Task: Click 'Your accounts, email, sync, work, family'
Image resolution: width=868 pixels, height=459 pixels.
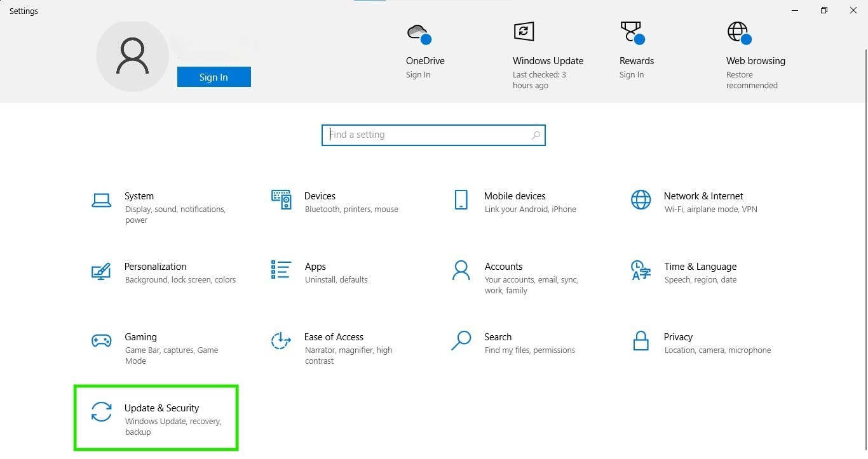Action: (531, 285)
